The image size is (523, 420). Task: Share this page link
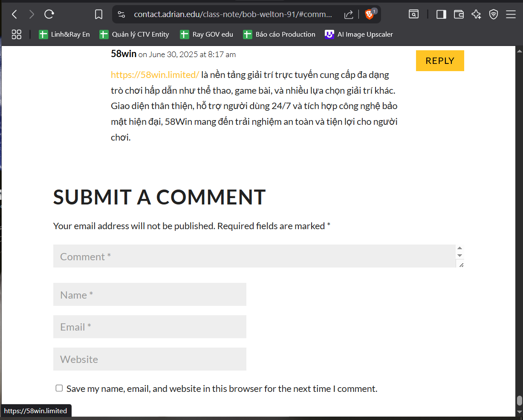tap(349, 14)
